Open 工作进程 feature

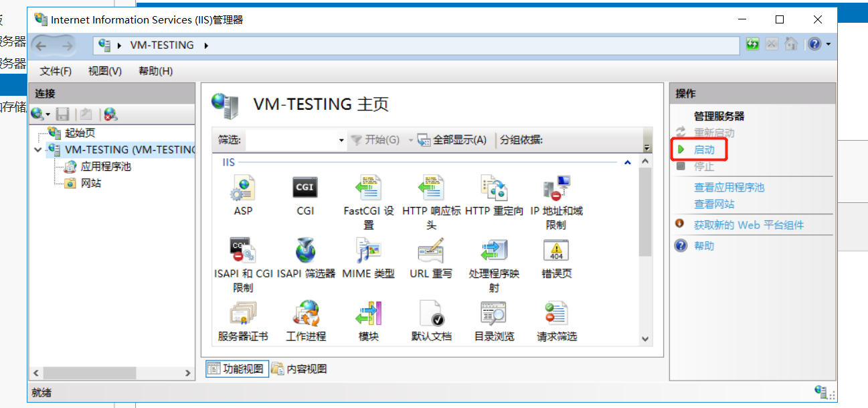(x=306, y=314)
